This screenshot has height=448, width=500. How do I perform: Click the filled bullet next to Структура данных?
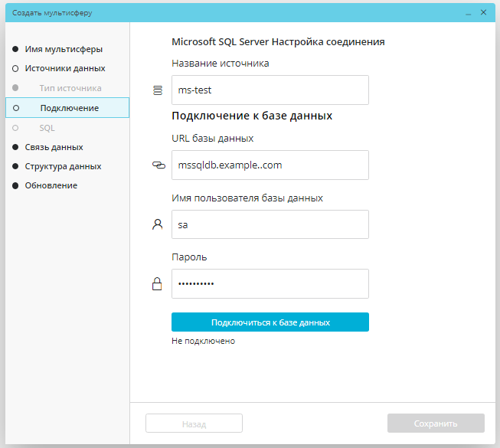tap(15, 166)
